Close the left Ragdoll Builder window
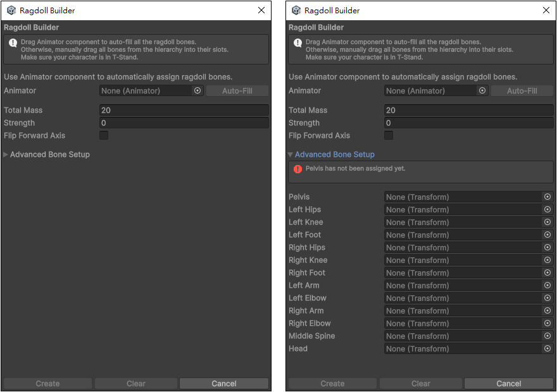The image size is (557, 392). 261,10
